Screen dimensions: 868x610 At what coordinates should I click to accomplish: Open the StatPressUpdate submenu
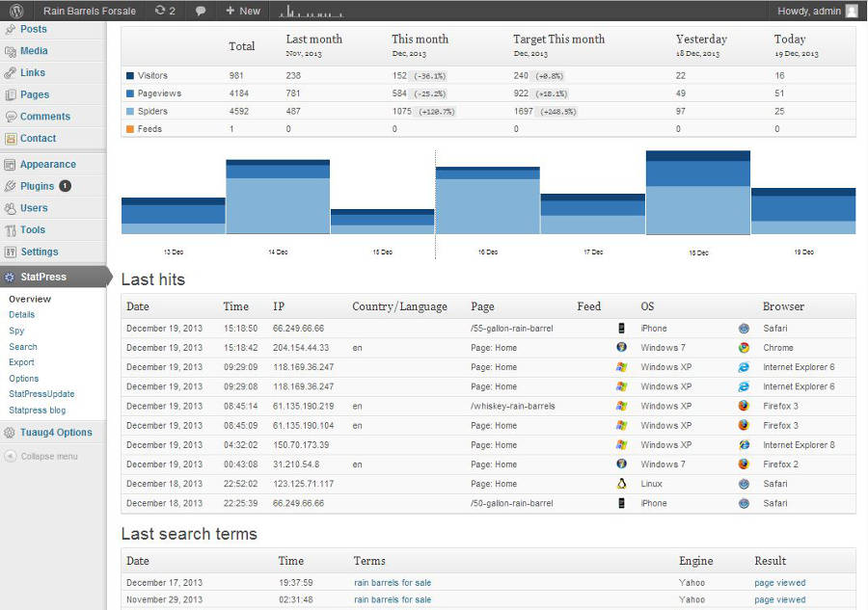pos(41,394)
